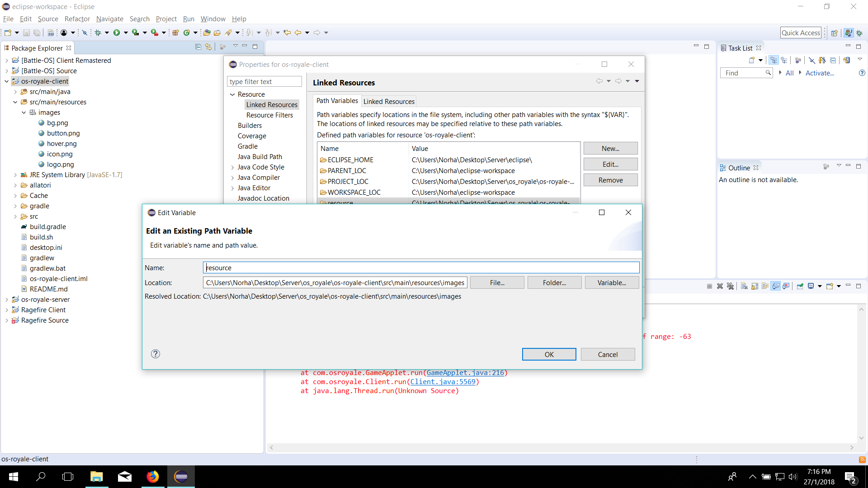868x488 pixels.
Task: Click the Client.java:5569 link in console
Action: (443, 382)
